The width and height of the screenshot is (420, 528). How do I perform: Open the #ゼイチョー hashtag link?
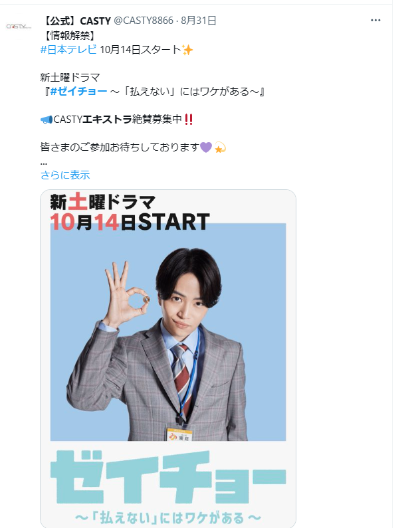click(x=79, y=91)
